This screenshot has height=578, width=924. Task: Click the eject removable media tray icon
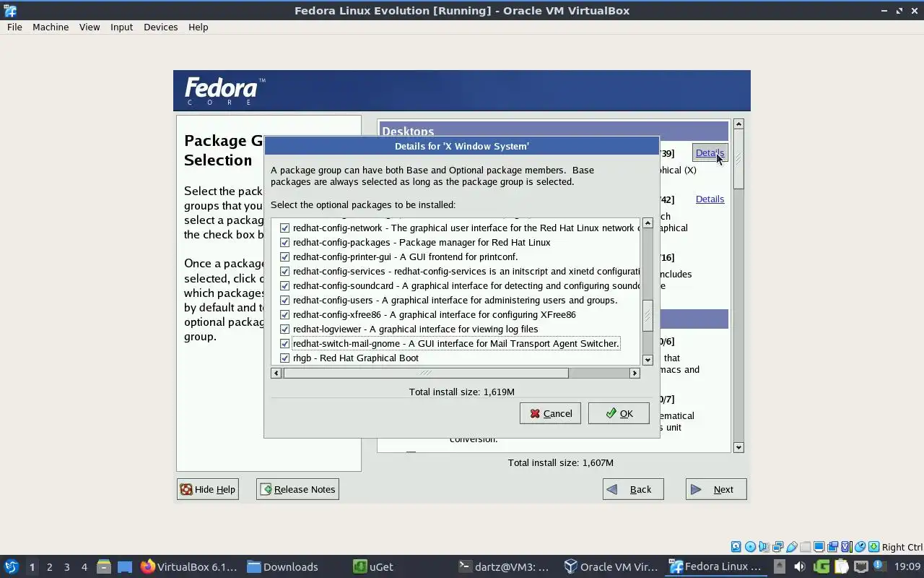780,566
